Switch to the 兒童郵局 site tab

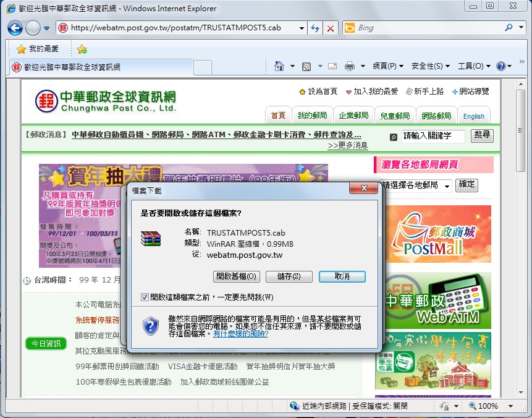point(395,116)
